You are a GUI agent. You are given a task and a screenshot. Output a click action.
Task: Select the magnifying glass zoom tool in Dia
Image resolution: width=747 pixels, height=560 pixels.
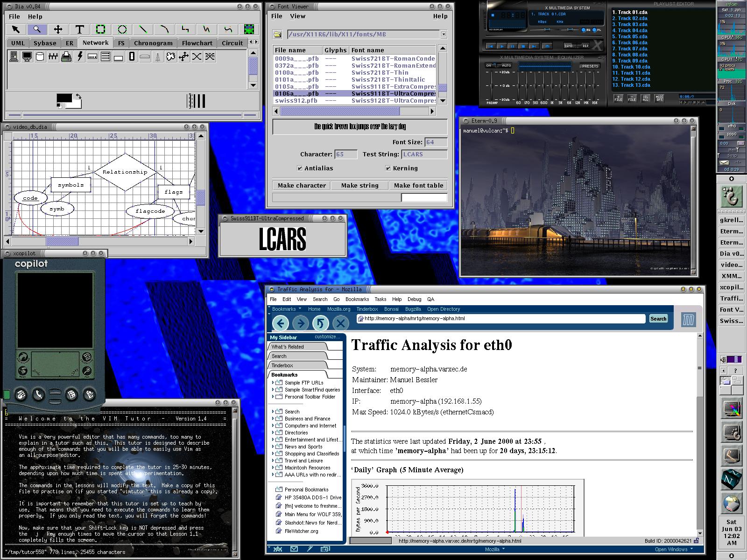click(x=37, y=29)
